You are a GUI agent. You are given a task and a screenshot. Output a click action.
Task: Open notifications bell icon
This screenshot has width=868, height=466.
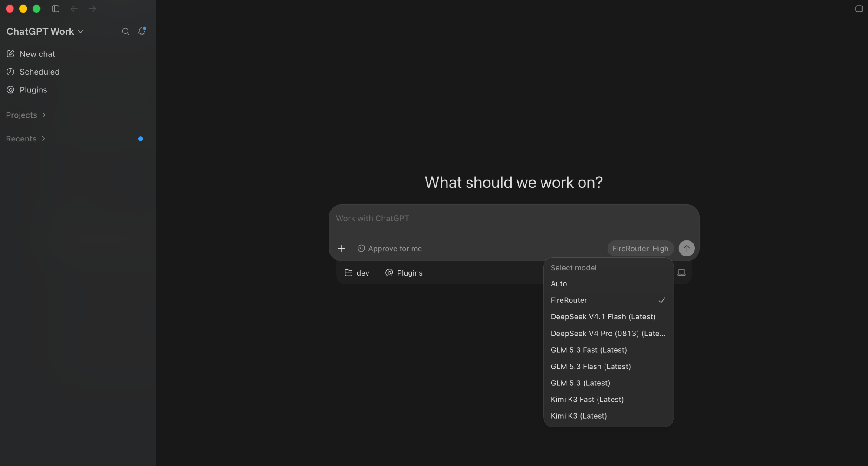click(142, 31)
